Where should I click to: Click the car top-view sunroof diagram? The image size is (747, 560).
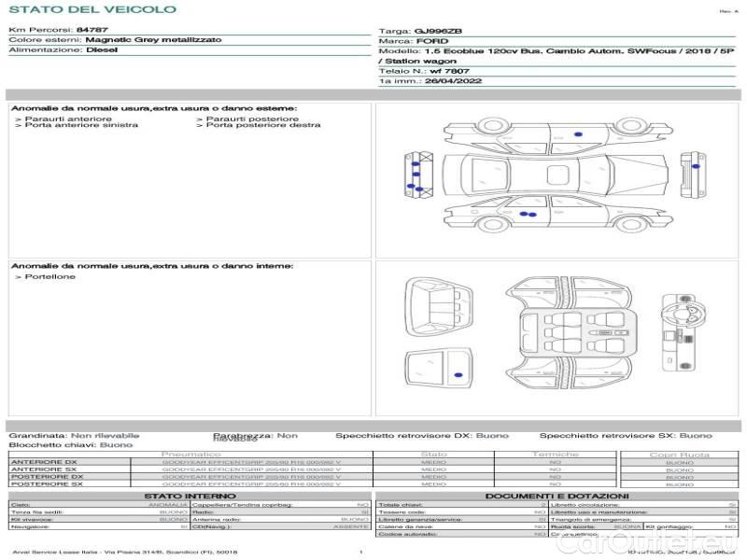coord(557,172)
